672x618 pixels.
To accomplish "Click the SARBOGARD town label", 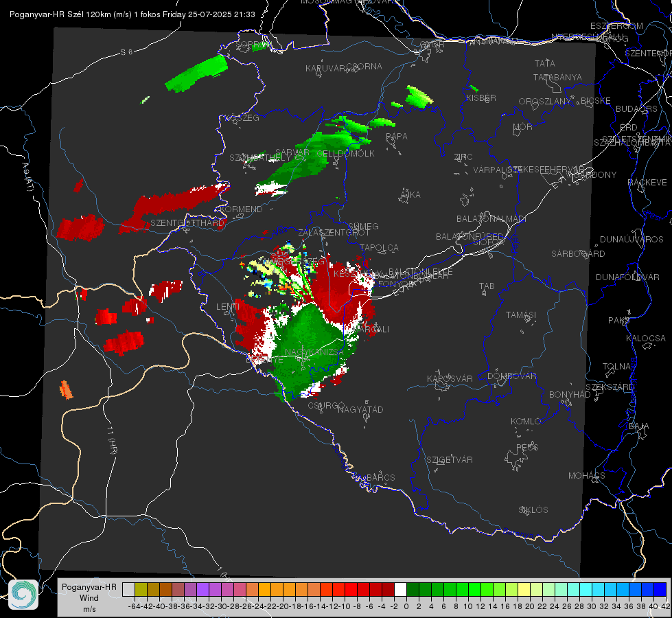I will pyautogui.click(x=578, y=254).
